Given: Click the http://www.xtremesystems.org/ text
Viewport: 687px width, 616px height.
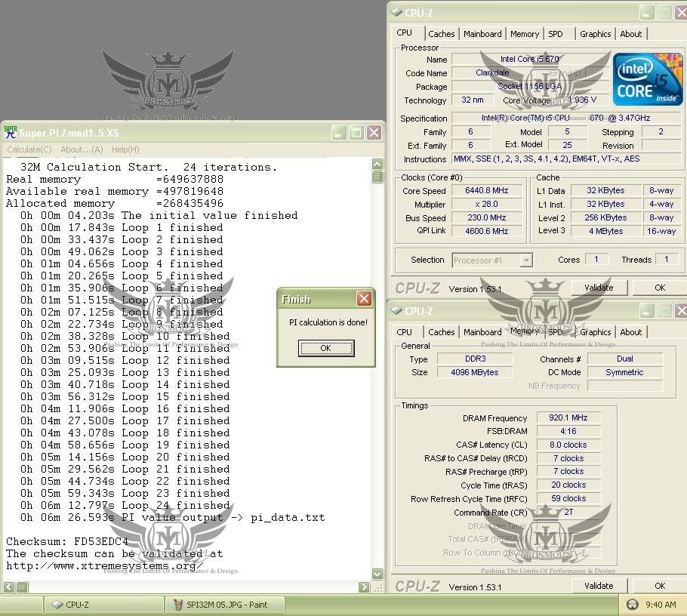Looking at the screenshot, I should tap(104, 565).
